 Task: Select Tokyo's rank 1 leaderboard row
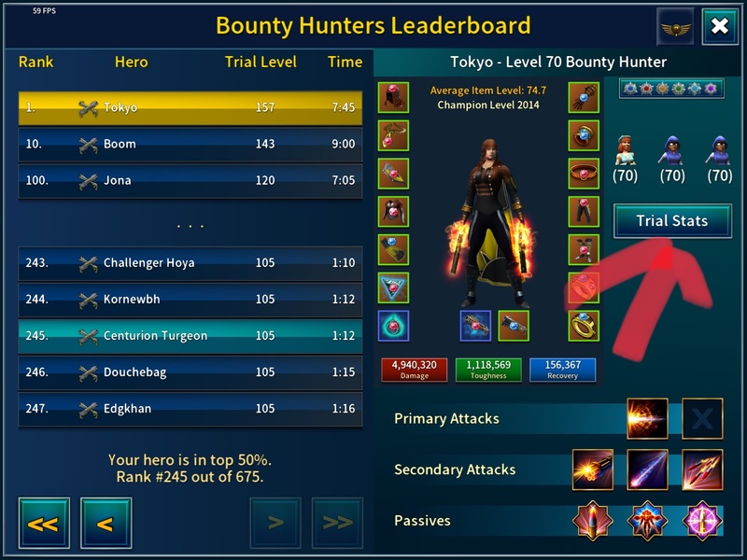coord(190,107)
